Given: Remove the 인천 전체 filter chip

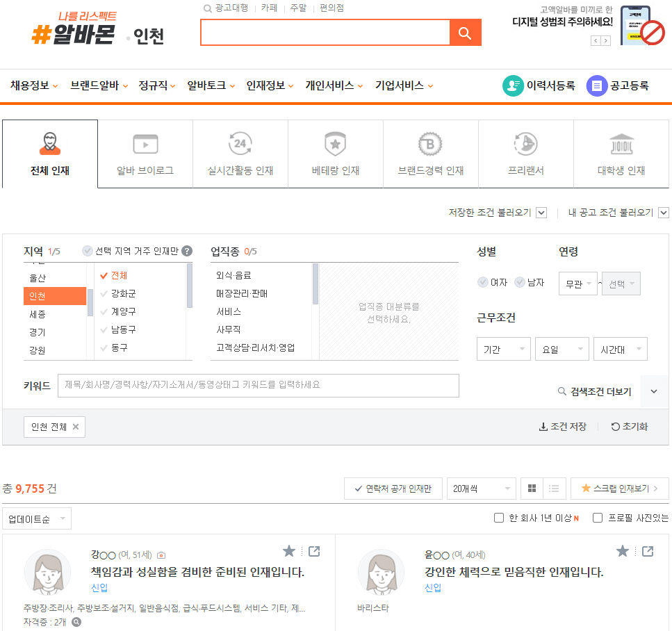Looking at the screenshot, I should 78,426.
